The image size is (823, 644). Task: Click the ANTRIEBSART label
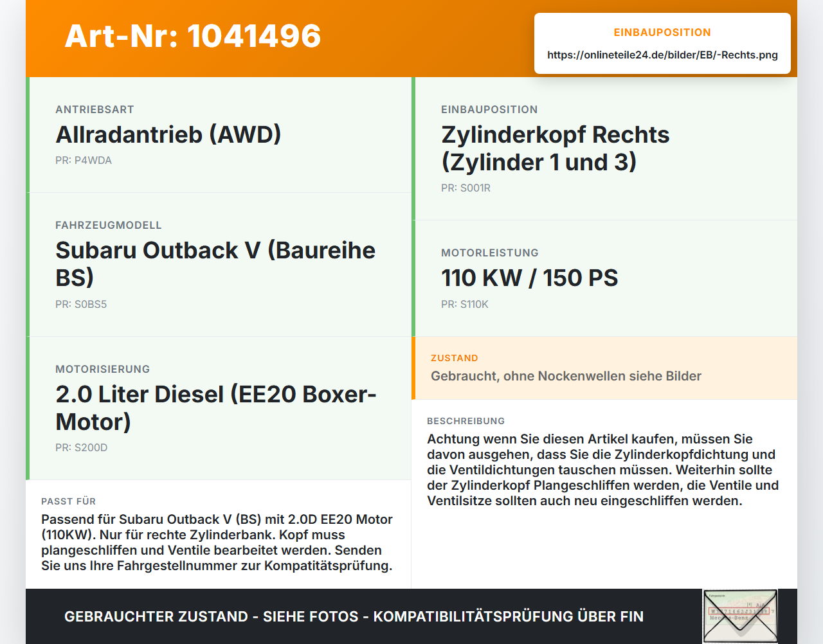(x=95, y=109)
